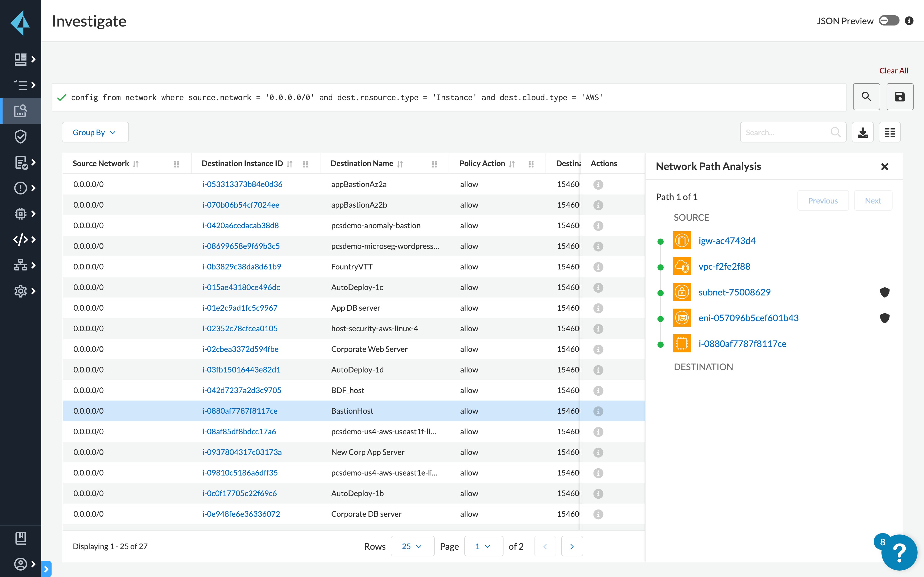924x577 pixels.
Task: Click the shield icon beside eni-057096b5cef601b43
Action: tap(885, 318)
